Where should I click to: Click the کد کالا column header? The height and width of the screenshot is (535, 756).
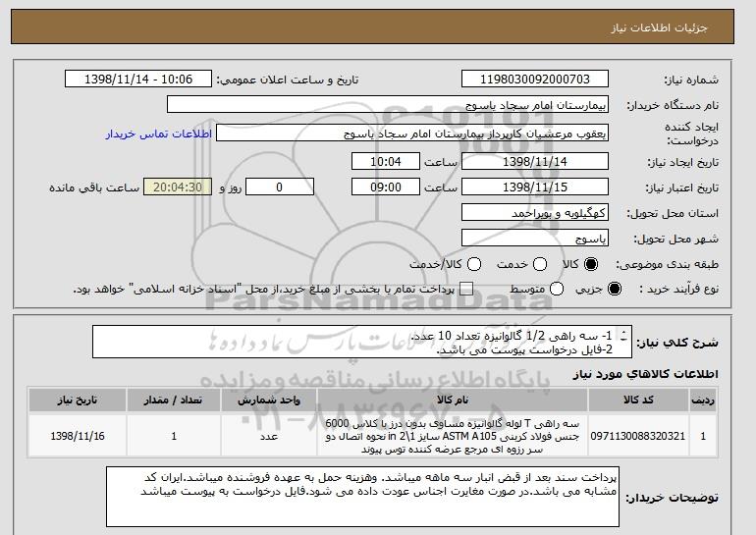638,401
